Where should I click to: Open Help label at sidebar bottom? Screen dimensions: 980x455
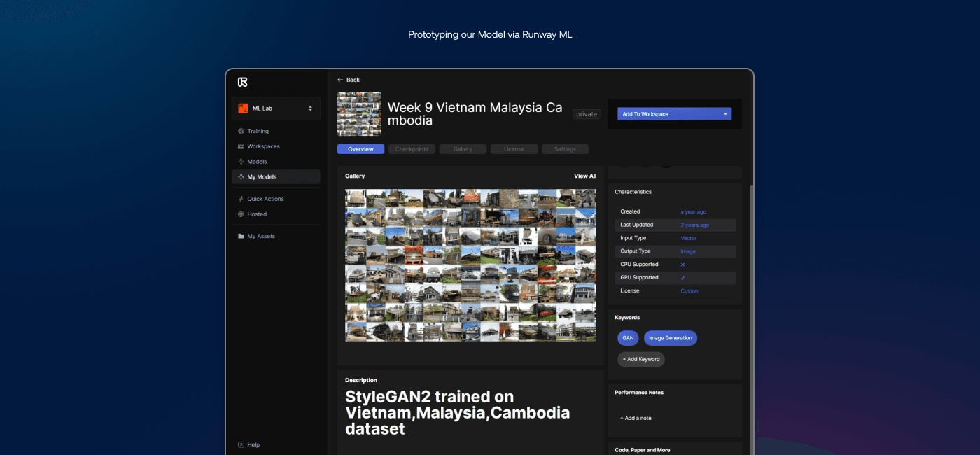coord(253,444)
